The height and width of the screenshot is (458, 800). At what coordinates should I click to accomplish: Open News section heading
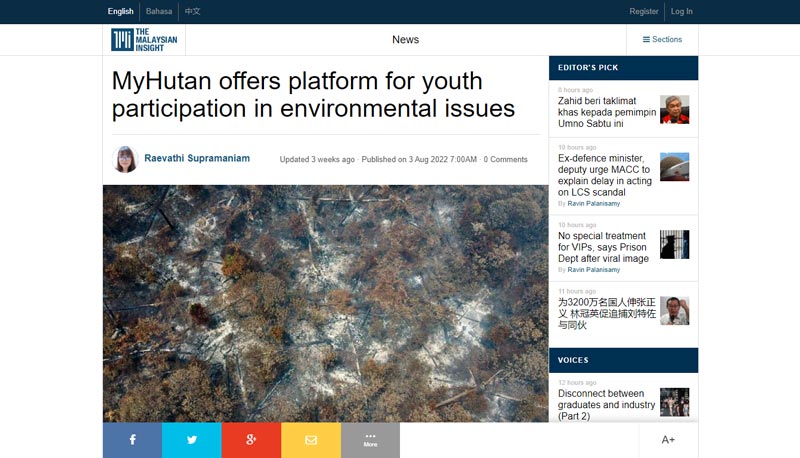point(406,39)
